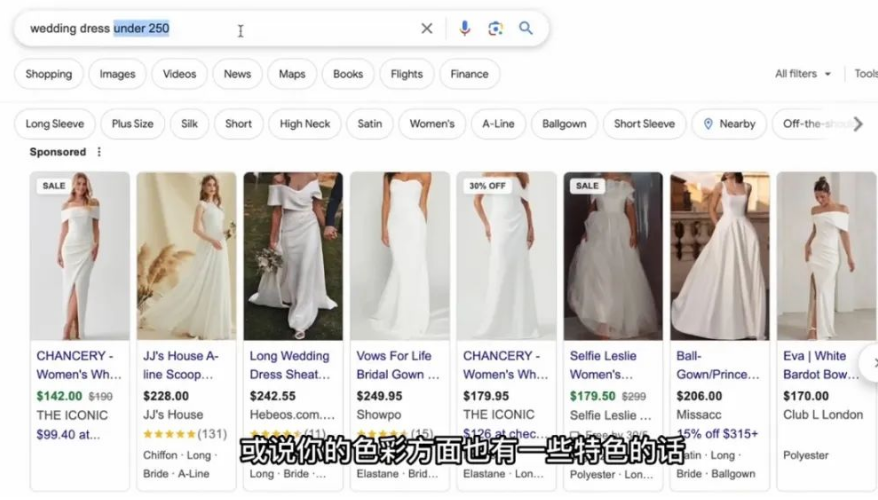Apply the High Neck filter chip
878x500 pixels.
point(305,124)
